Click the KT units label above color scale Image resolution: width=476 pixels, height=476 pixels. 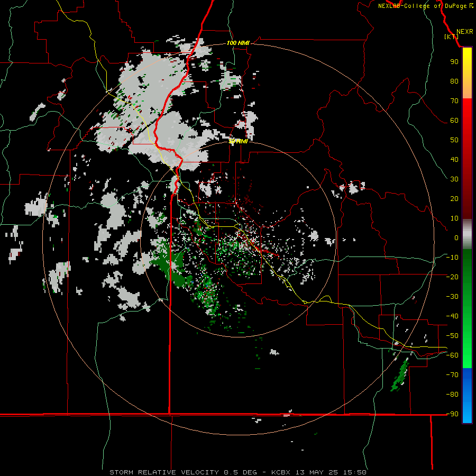(452, 36)
